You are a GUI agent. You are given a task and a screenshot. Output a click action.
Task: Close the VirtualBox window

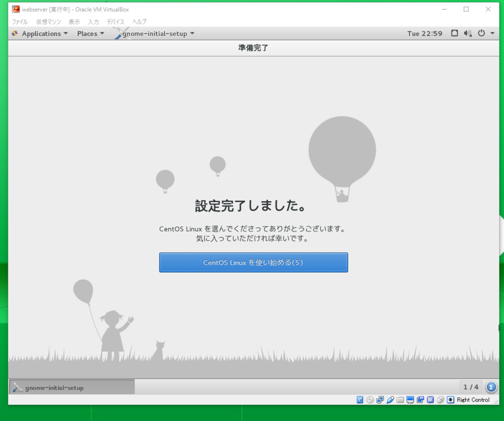488,9
